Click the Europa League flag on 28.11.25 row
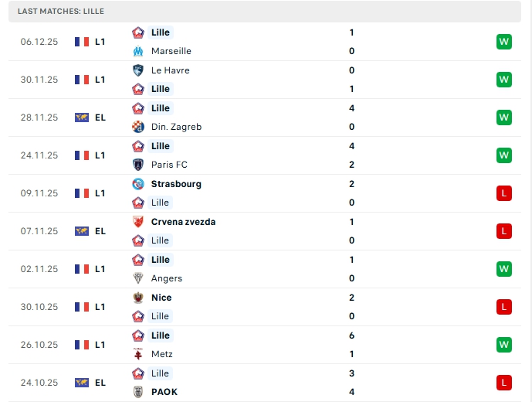The height and width of the screenshot is (402, 532). pyautogui.click(x=82, y=118)
